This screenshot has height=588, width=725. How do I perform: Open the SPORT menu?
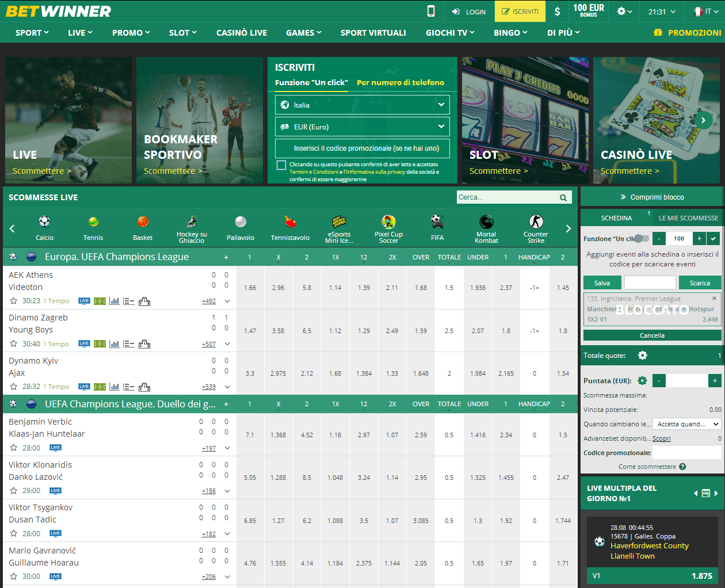coord(32,33)
